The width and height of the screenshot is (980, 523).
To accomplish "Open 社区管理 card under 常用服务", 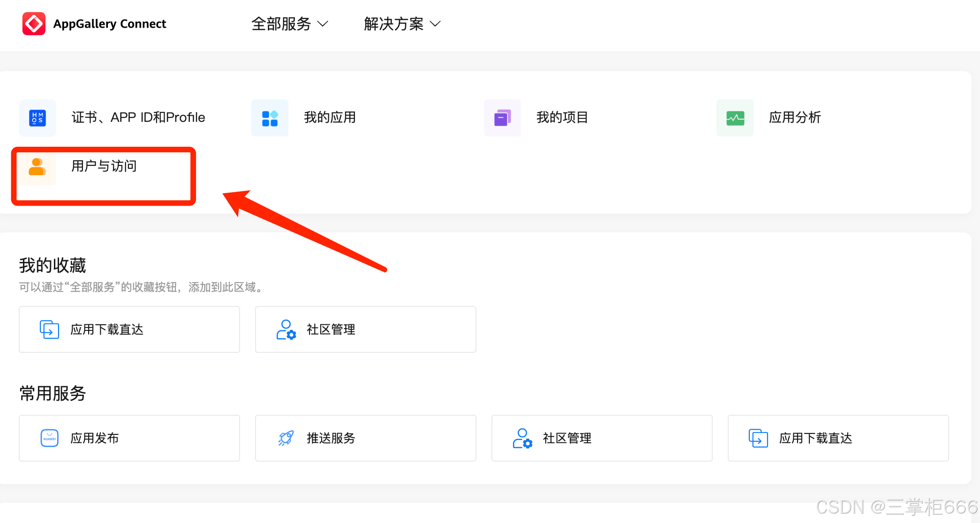I will click(x=602, y=438).
